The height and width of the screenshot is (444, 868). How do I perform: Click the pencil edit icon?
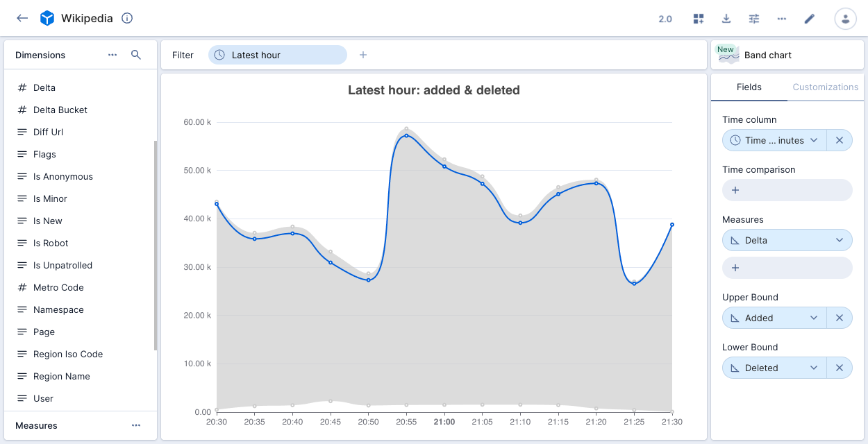click(810, 19)
